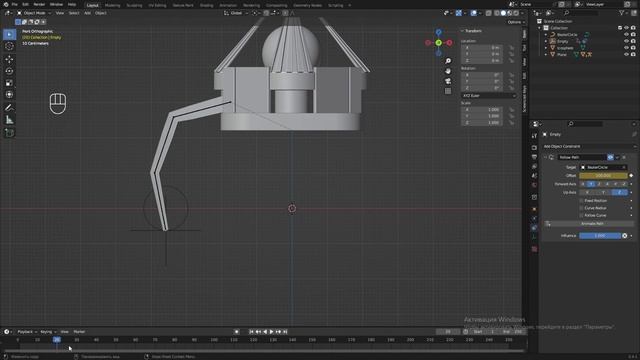The image size is (640, 360).
Task: Click the zoom view magnifier icon
Action: click(x=448, y=61)
